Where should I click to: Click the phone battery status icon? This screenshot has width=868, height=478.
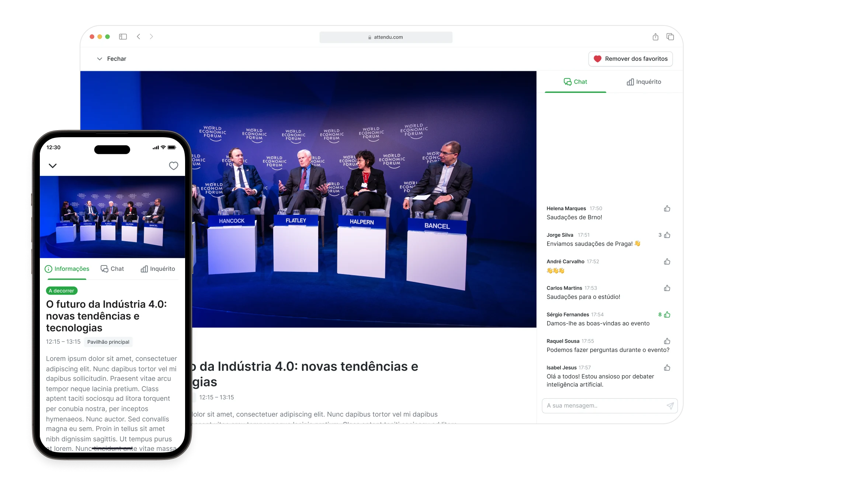(x=172, y=147)
